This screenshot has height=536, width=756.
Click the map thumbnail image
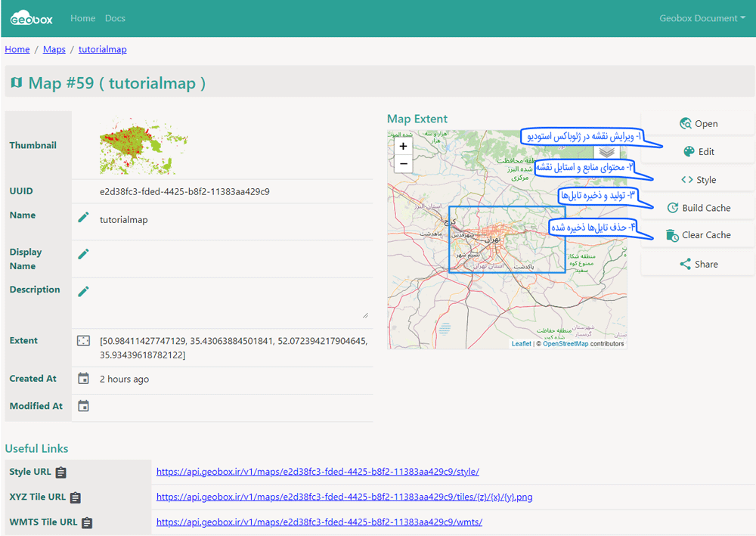click(143, 146)
